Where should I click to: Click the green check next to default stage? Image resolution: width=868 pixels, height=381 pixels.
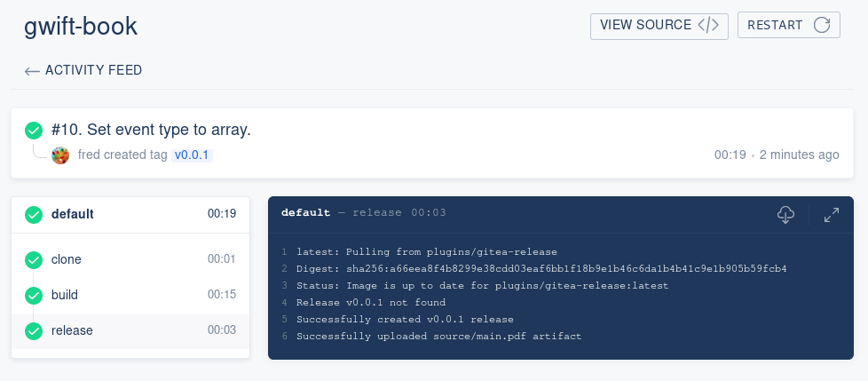34,214
